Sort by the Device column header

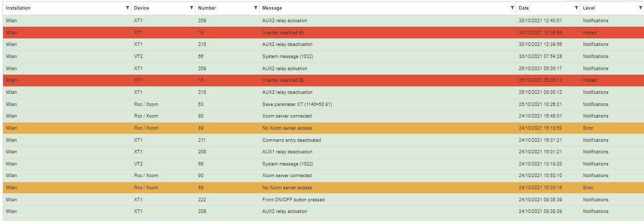pos(141,8)
